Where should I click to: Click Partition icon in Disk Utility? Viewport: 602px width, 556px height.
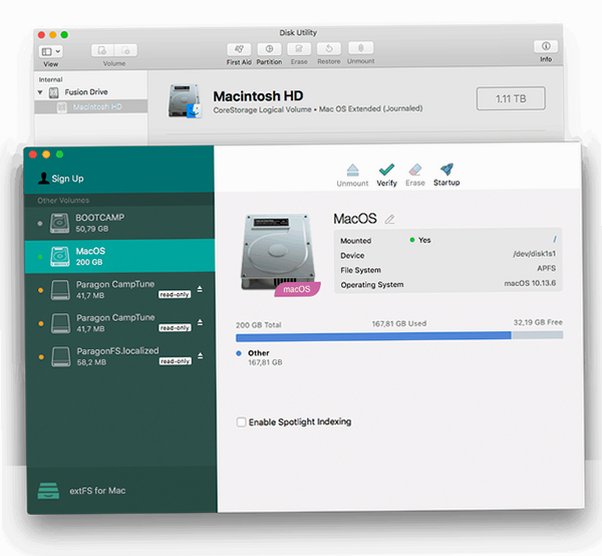[x=269, y=49]
